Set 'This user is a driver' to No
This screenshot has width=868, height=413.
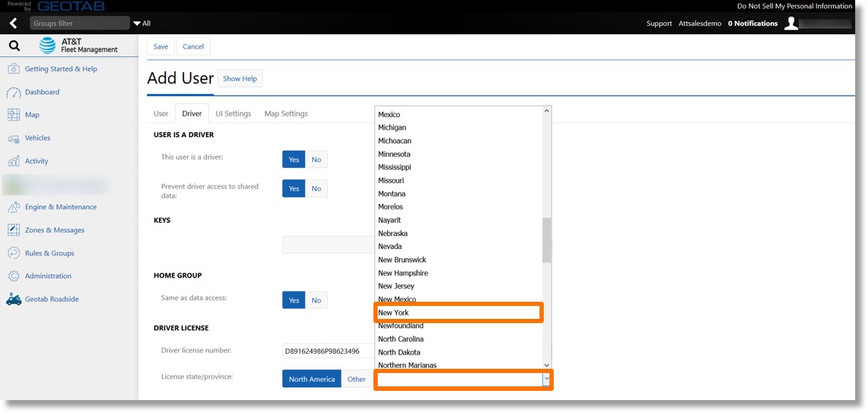(x=316, y=160)
